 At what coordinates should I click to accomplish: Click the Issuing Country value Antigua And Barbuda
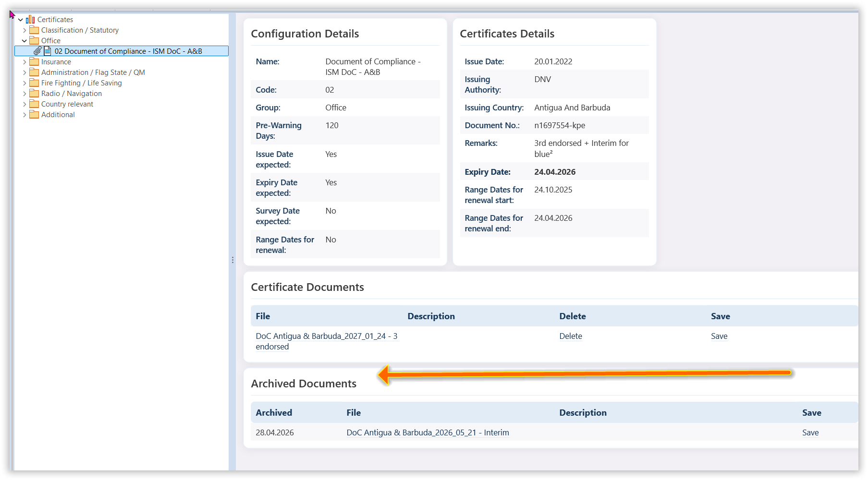572,108
